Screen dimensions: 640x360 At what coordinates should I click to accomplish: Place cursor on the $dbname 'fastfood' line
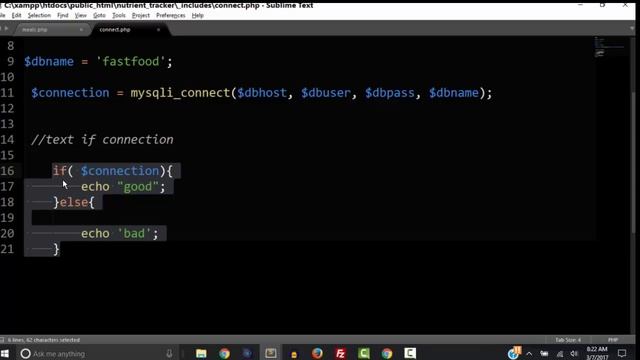point(98,62)
